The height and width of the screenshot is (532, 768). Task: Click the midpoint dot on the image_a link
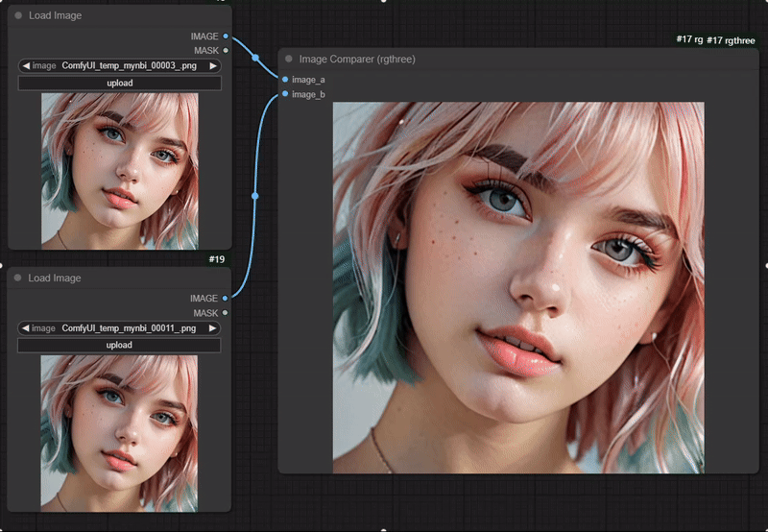255,58
